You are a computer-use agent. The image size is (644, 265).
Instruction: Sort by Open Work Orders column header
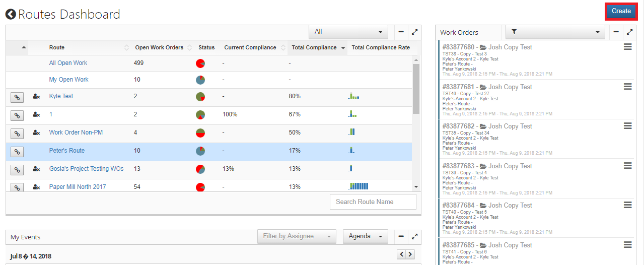(x=159, y=47)
